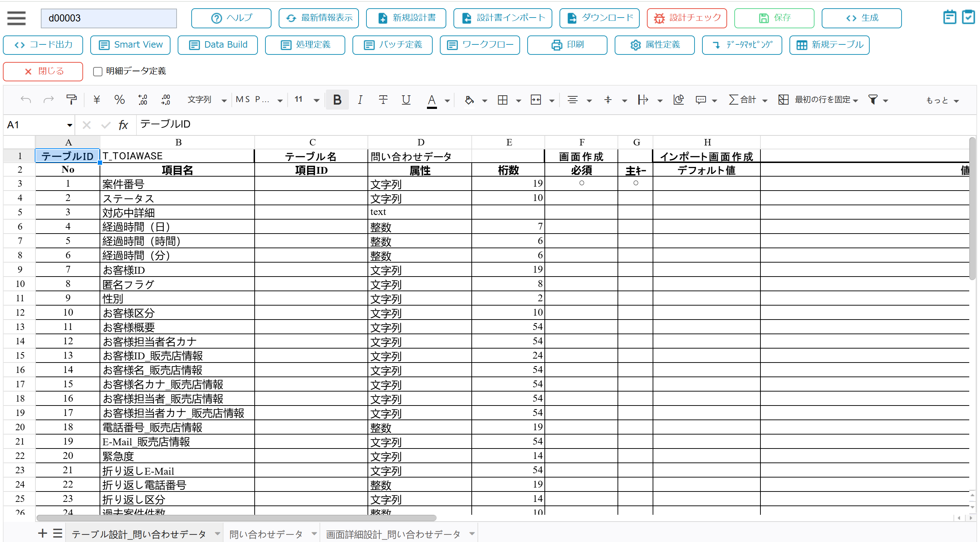Open the 文字列 number format dropdown
The width and height of the screenshot is (980, 542).
coord(206,100)
